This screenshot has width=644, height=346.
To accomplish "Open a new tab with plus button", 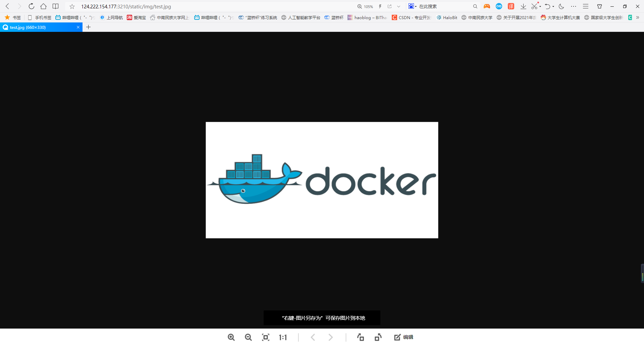I will pos(89,27).
